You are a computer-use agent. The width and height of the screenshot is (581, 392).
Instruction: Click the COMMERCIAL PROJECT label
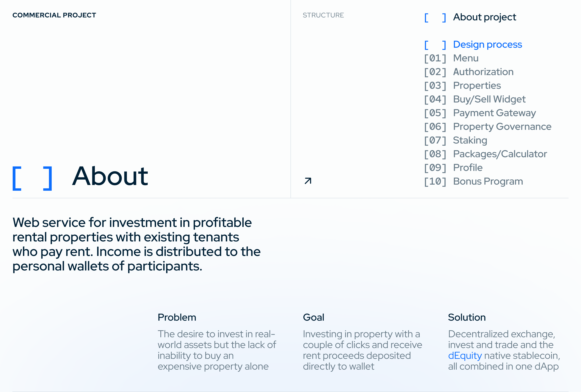(54, 15)
